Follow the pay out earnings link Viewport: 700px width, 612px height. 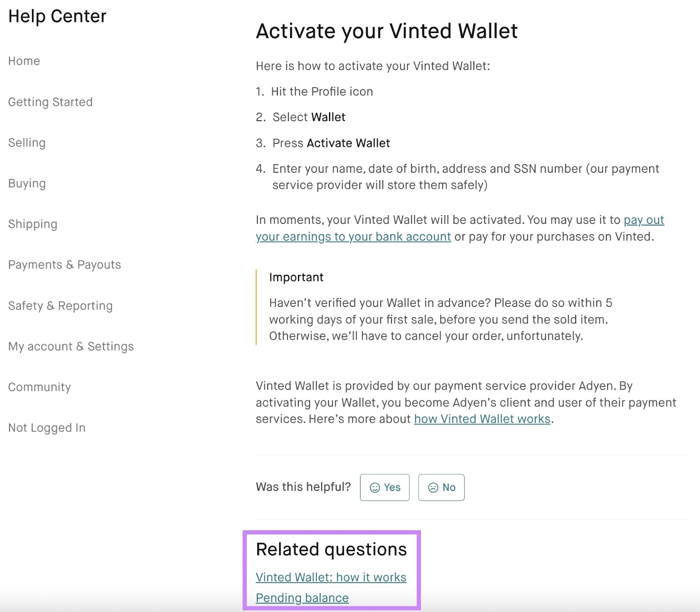click(353, 236)
